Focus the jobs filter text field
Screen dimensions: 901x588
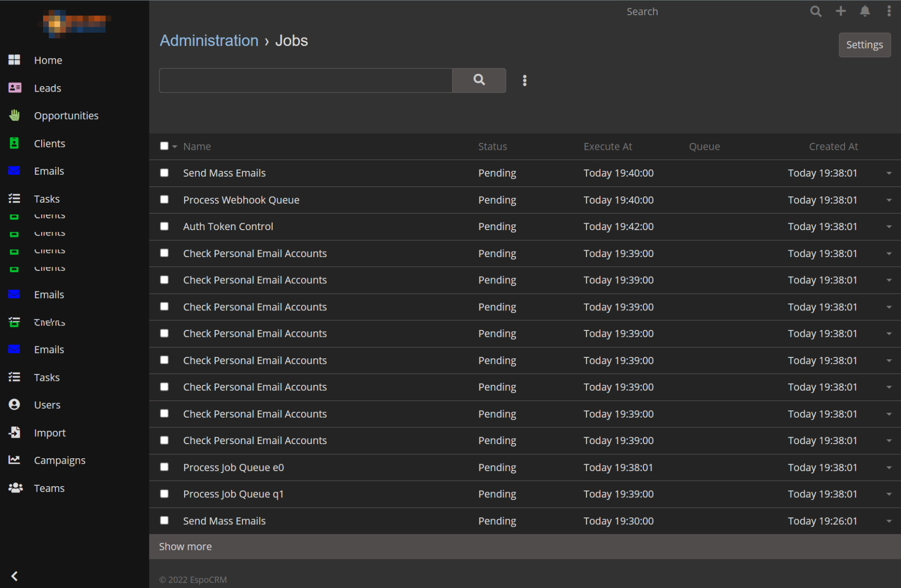[x=306, y=80]
